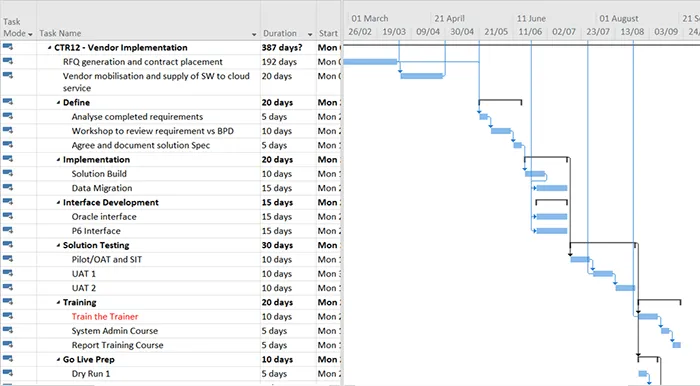Open the Duration column filter dropdown
Screen dimensions: 700x386
click(310, 34)
